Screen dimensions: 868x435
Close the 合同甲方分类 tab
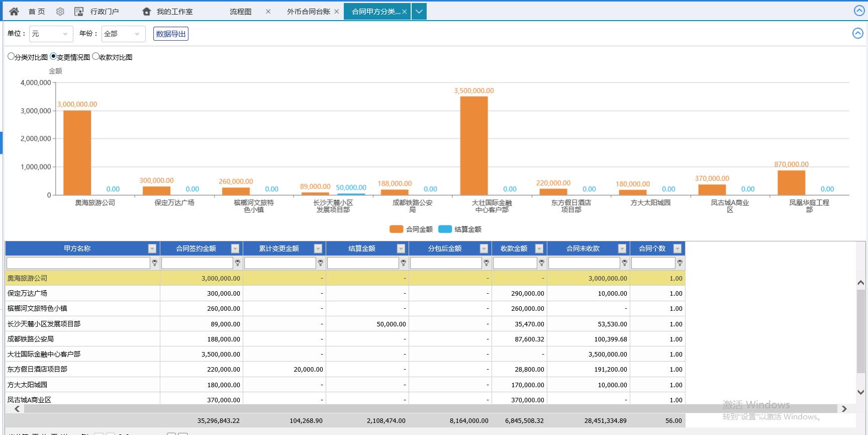click(404, 12)
